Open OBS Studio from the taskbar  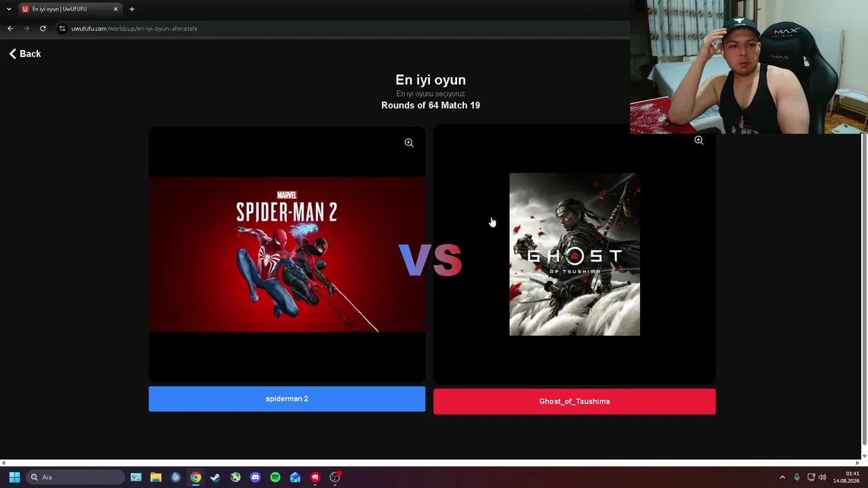[x=335, y=477]
